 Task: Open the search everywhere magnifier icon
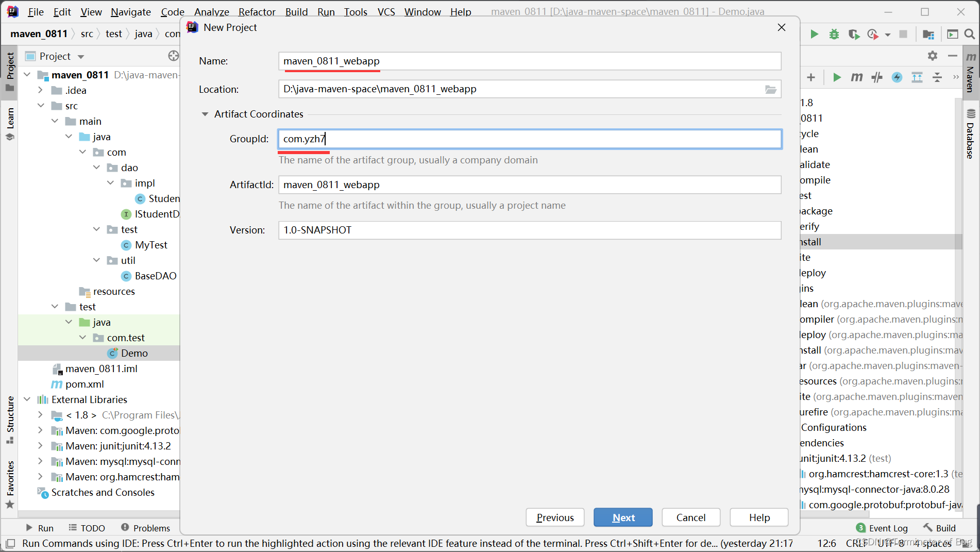(969, 34)
